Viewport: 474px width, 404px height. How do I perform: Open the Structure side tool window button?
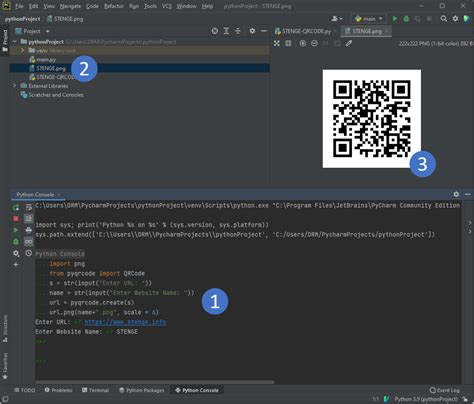5,328
